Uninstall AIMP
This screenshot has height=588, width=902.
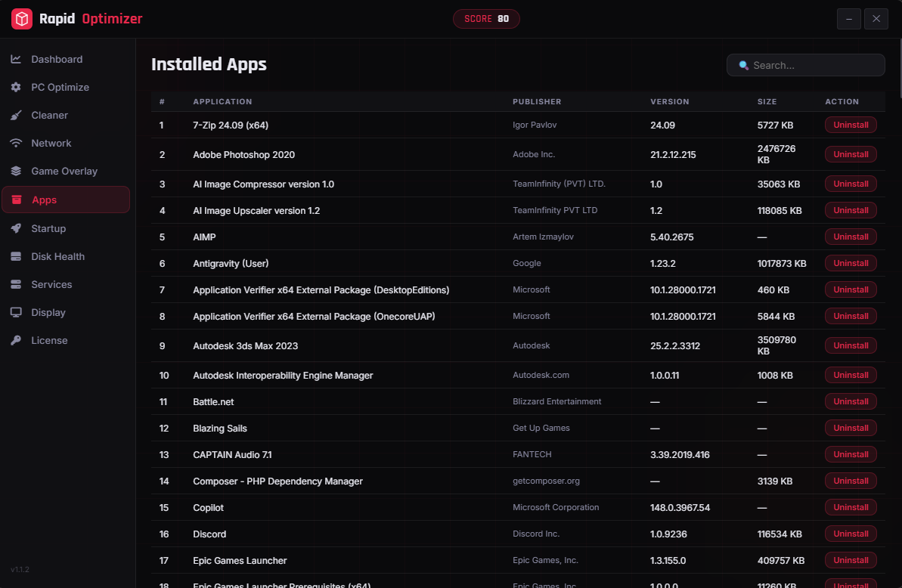click(851, 237)
